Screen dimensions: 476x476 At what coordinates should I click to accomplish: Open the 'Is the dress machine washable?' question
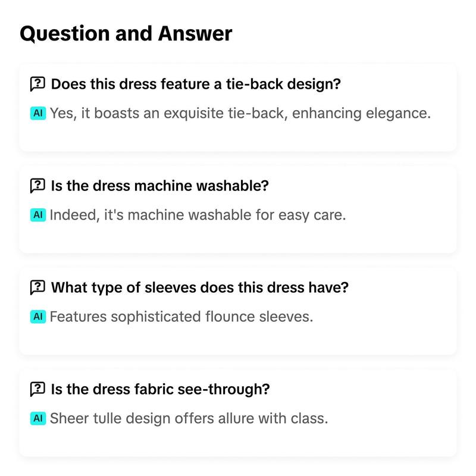tap(159, 186)
